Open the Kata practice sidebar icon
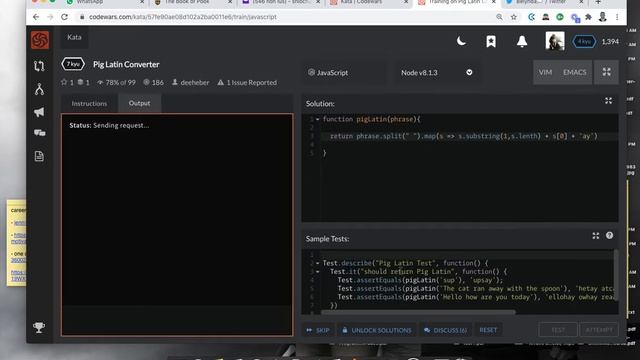The height and width of the screenshot is (360, 640). (x=39, y=66)
